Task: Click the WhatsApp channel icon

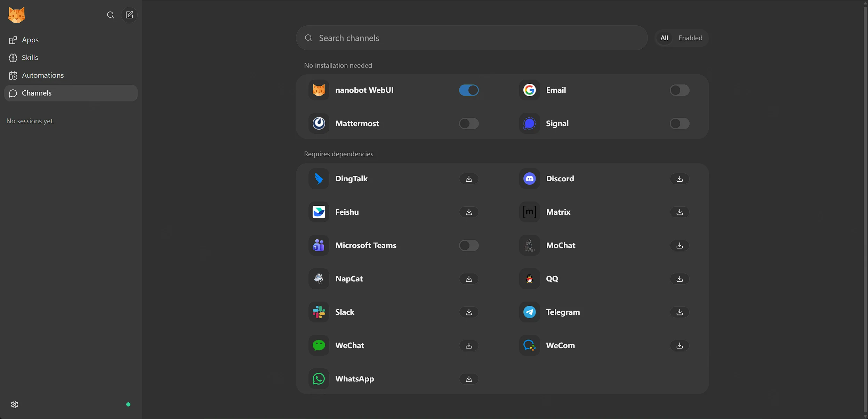Action: [x=319, y=379]
